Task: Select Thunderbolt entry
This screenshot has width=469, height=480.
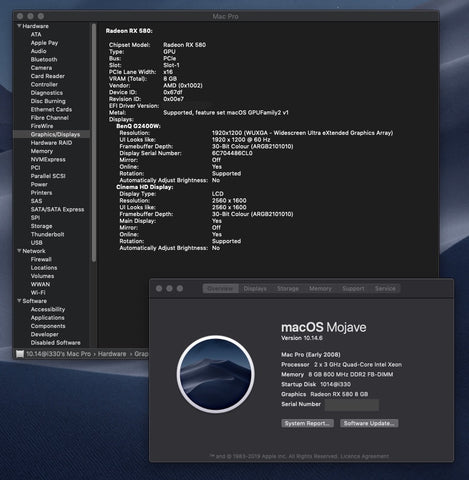Action: 47,234
